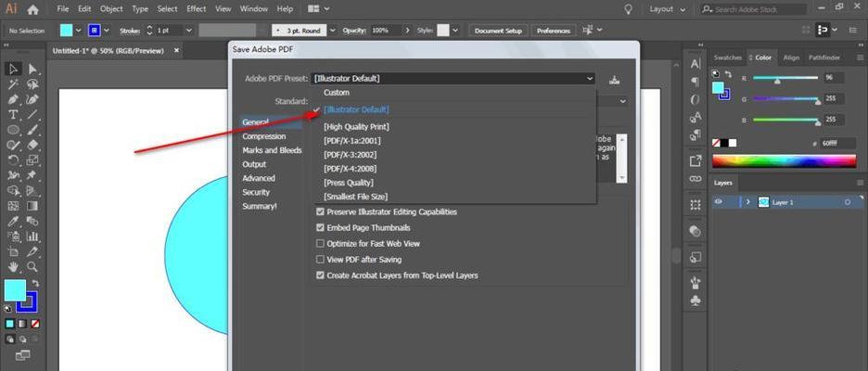The image size is (868, 371).
Task: Click the lightbulb Discover icon
Action: (x=628, y=9)
